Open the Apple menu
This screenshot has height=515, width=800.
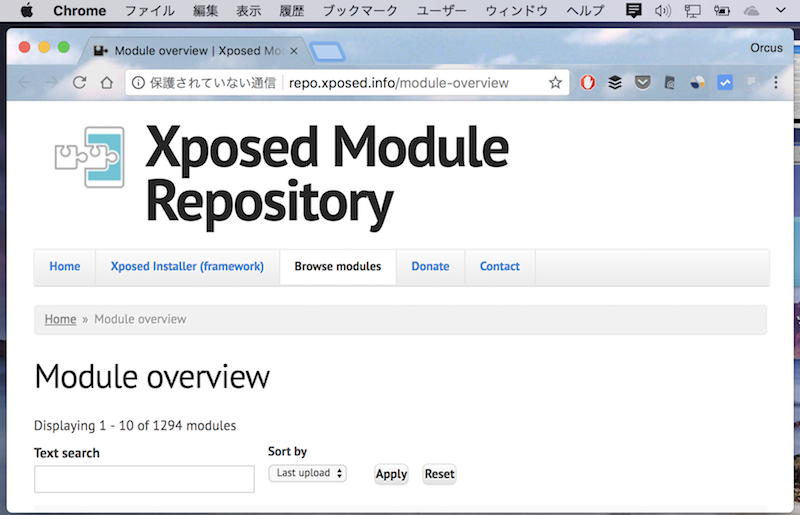[x=27, y=10]
